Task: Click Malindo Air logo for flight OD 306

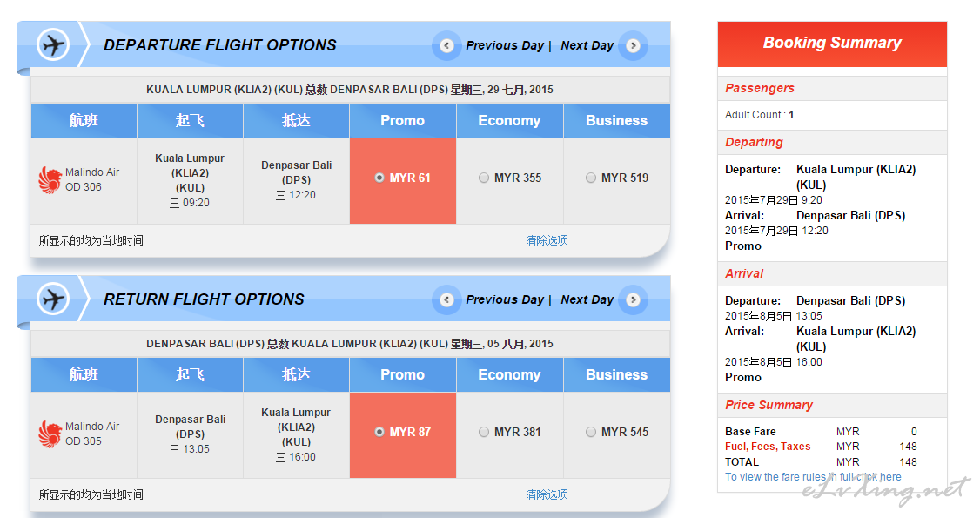Action: click(50, 180)
